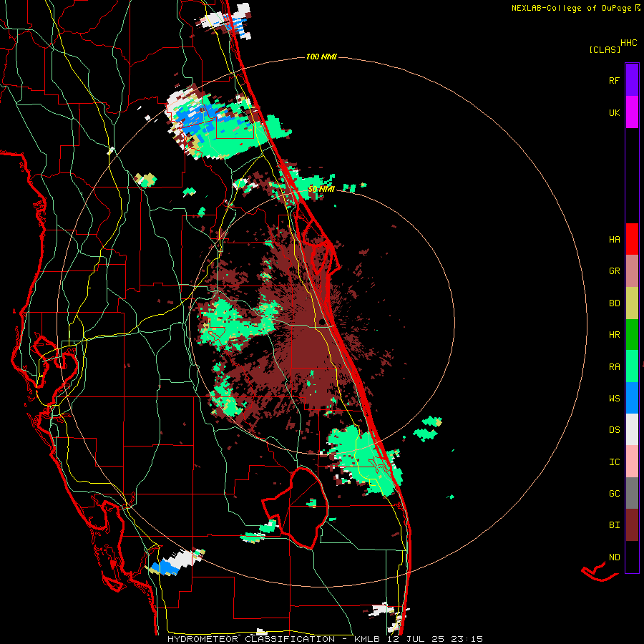Click the '50 NMI' range ring label

click(321, 189)
